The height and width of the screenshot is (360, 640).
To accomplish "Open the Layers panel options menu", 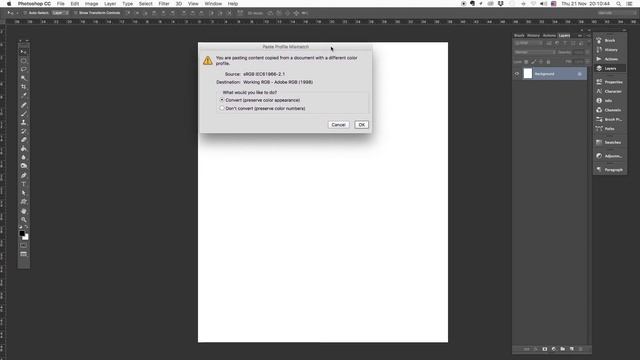I will click(588, 36).
